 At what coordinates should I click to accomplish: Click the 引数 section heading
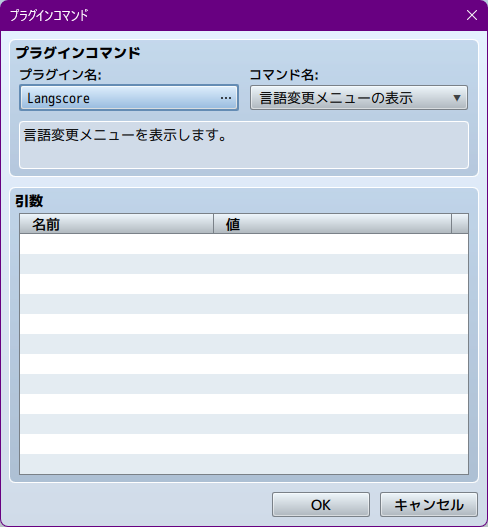tap(29, 201)
